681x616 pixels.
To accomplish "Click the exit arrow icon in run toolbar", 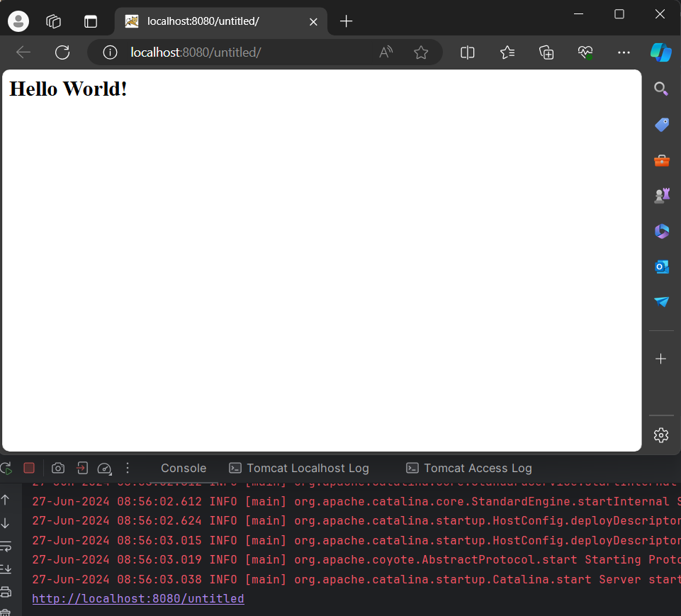I will [82, 468].
